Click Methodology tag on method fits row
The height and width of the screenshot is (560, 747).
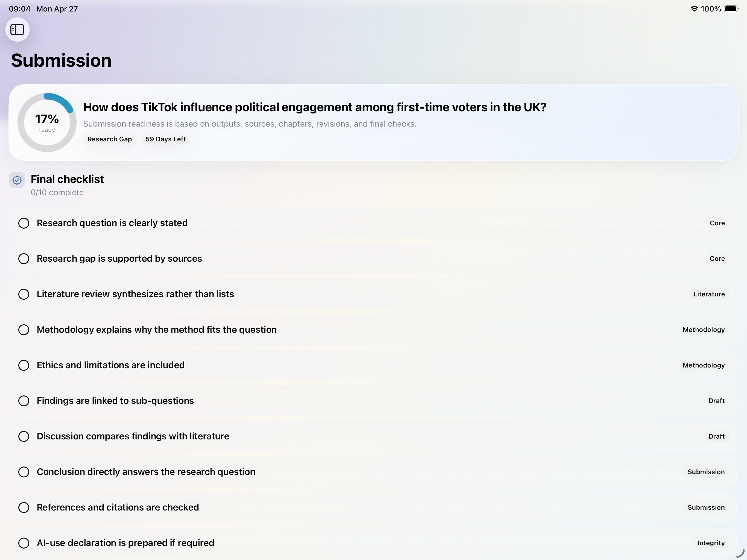tap(704, 330)
